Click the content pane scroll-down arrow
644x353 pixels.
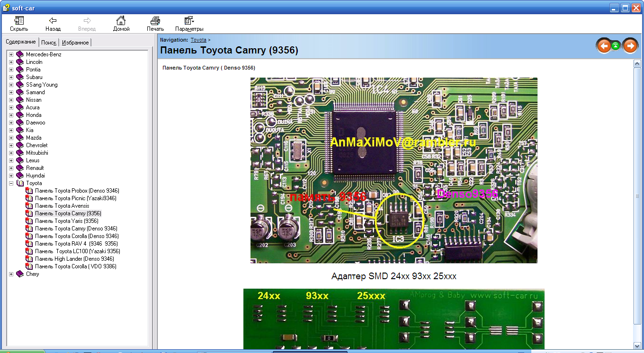click(x=637, y=345)
